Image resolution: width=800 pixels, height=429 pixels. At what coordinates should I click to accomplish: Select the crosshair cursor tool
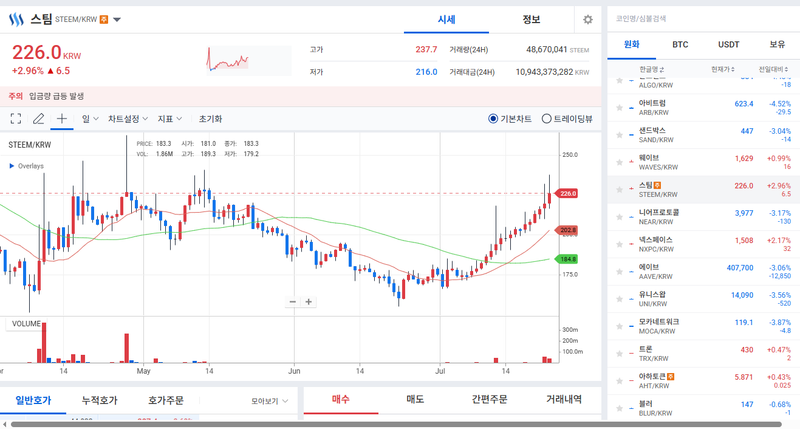(x=62, y=119)
